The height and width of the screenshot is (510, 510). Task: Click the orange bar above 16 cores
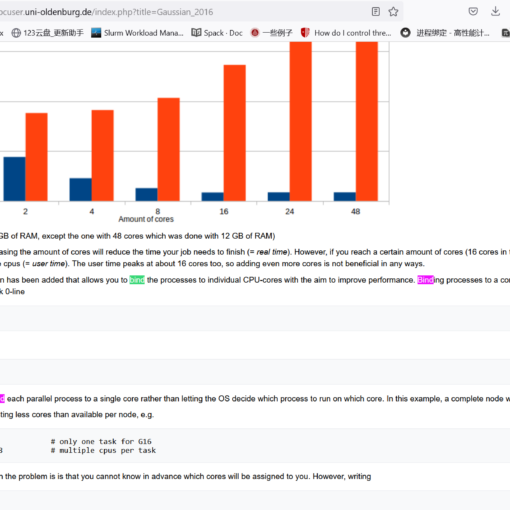pyautogui.click(x=235, y=133)
